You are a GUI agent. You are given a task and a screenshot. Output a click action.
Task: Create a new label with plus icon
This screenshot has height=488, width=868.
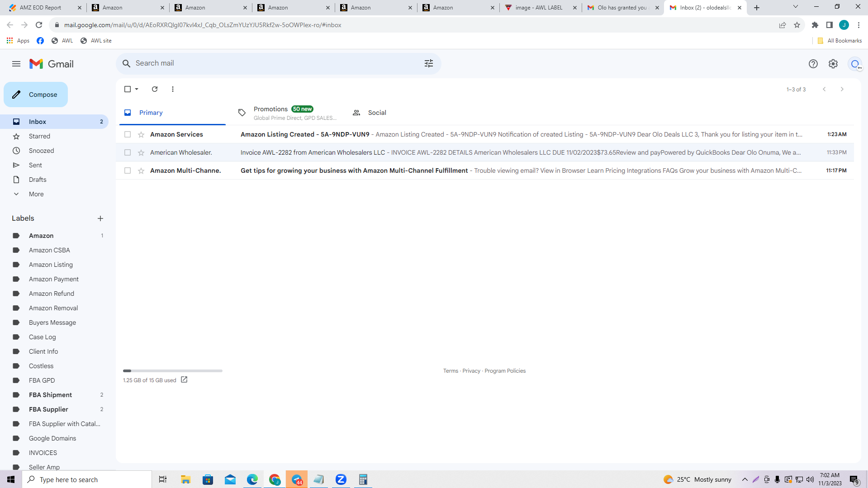100,218
